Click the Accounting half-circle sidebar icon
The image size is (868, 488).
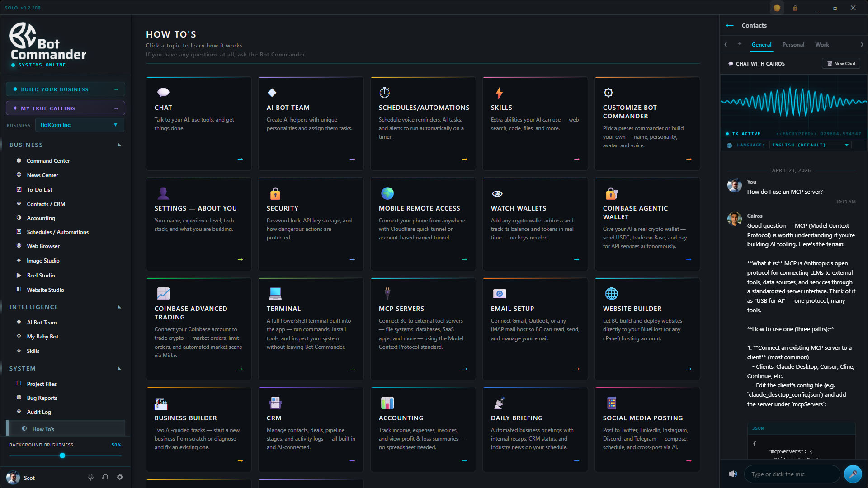click(19, 218)
